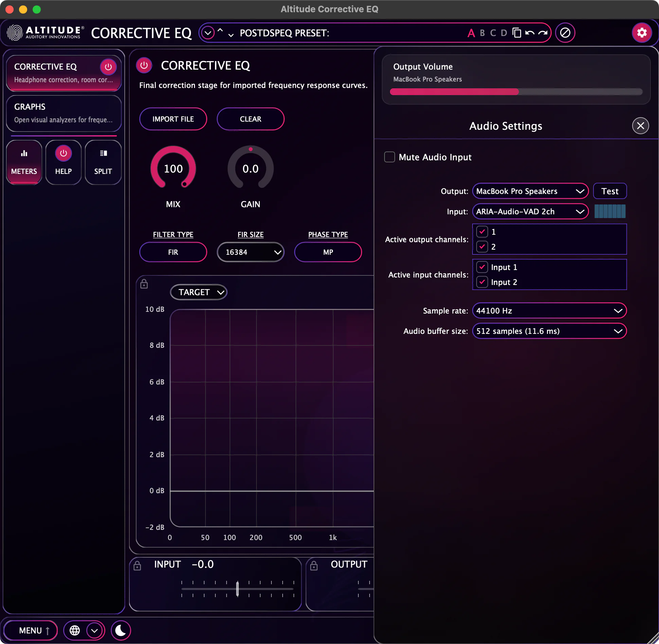
Task: Uncheck Input 2 channel
Action: [x=482, y=282]
